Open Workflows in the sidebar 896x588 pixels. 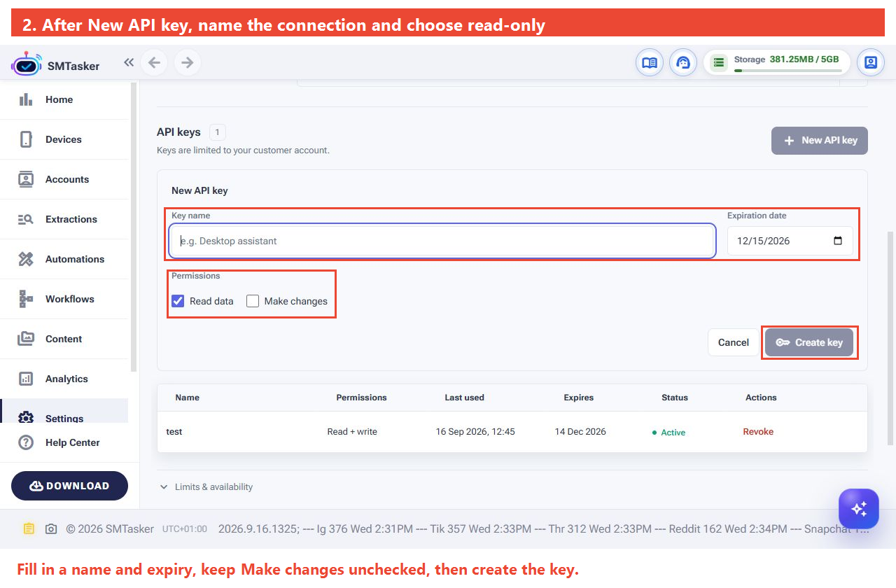(x=64, y=299)
